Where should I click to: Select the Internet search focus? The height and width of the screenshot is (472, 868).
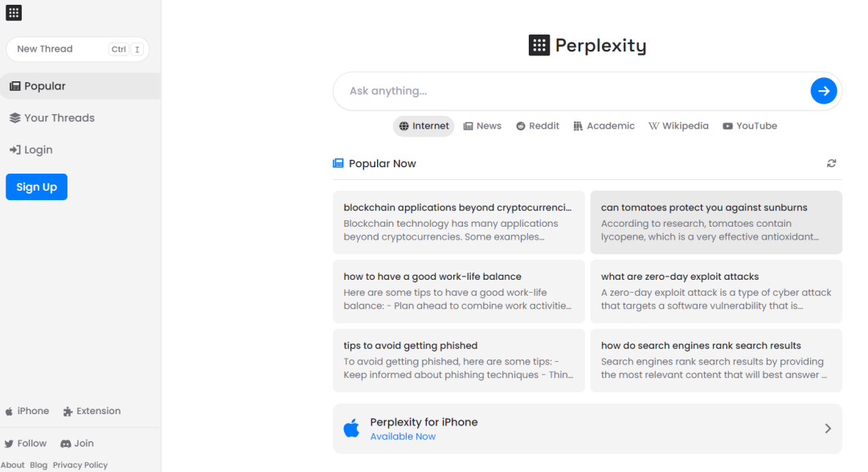(424, 125)
